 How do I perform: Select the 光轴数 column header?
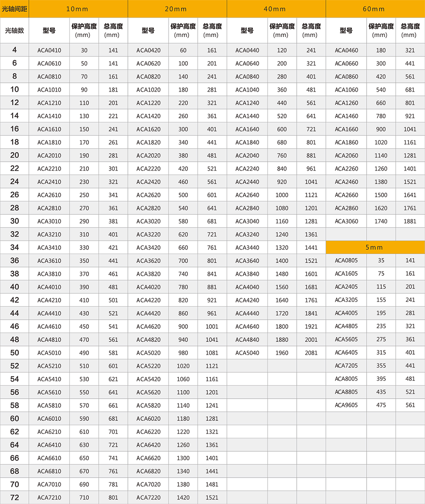click(x=14, y=30)
